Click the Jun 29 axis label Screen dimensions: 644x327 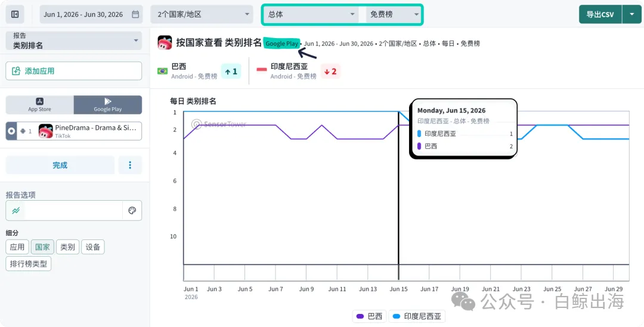point(614,289)
